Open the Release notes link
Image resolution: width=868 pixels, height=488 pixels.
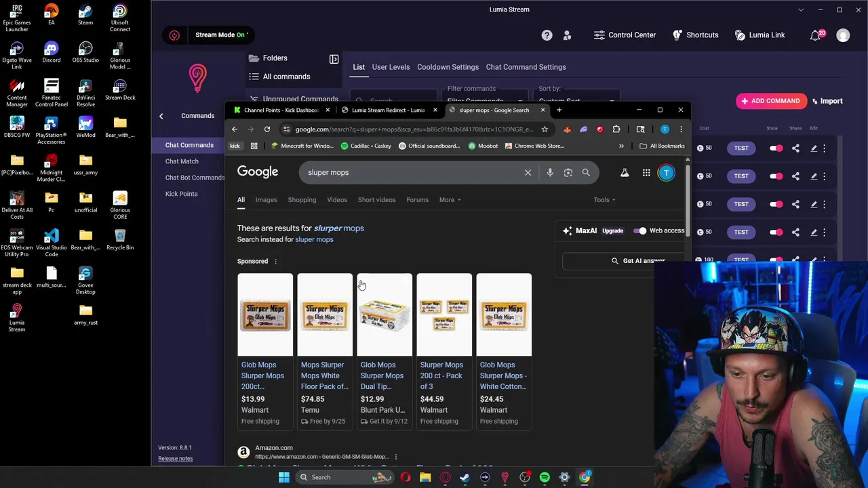pyautogui.click(x=175, y=459)
